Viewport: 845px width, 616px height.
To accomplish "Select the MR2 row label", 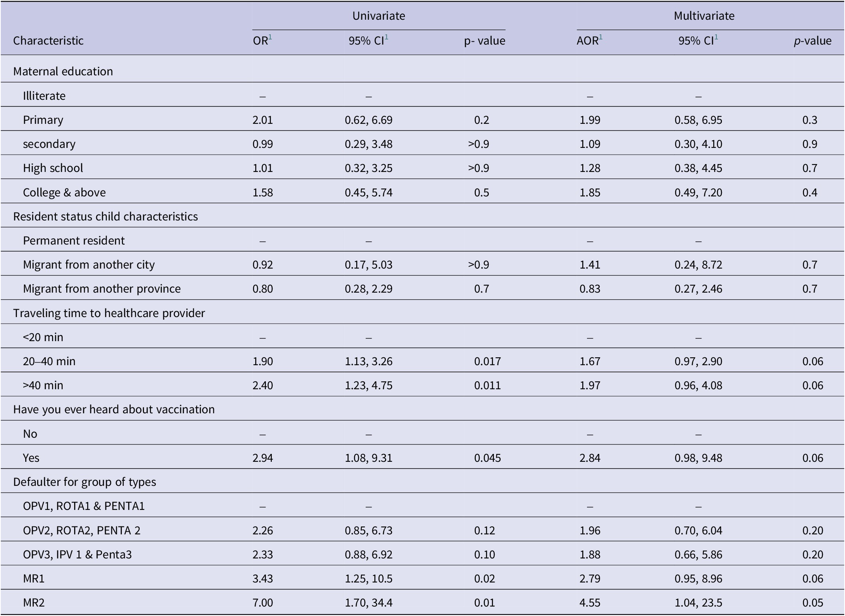I will (x=34, y=603).
